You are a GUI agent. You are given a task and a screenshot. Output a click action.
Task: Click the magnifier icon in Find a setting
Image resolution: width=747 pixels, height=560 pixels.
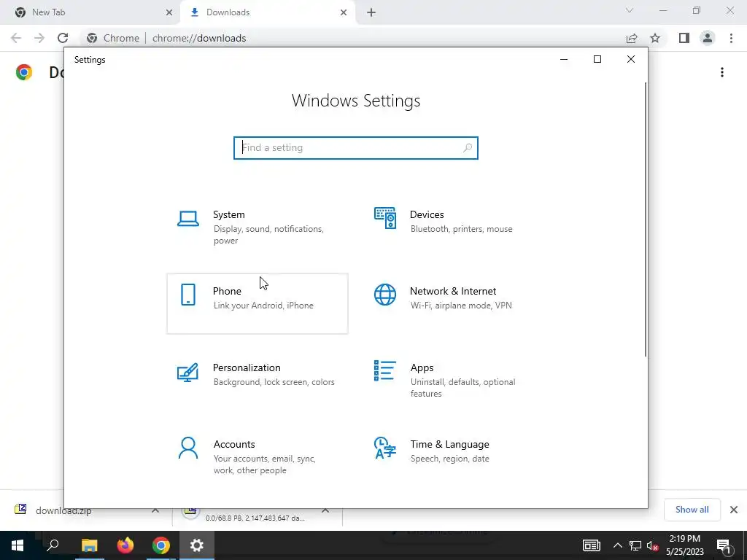(468, 147)
